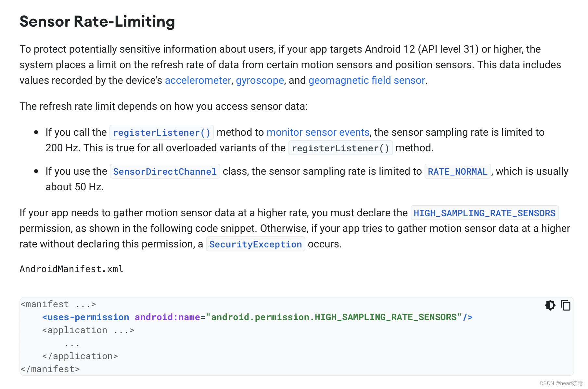Open the HIGH_SAMPLING_RATE_SENSORS permission link in the paragraph
Screen dimensions: 588x389
tap(484, 213)
